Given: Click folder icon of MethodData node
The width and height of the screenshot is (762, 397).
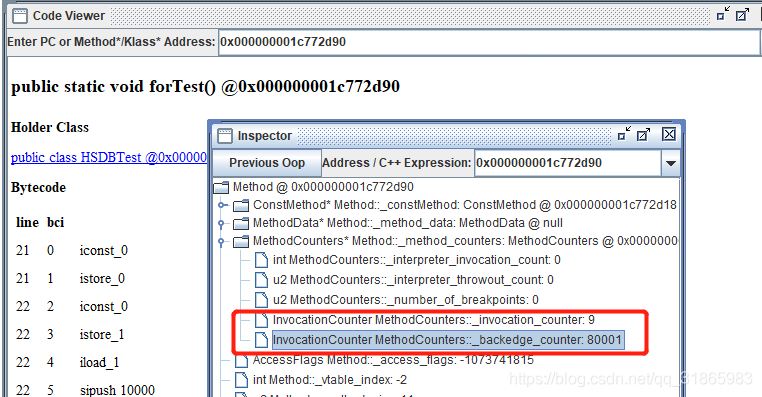Looking at the screenshot, I should coord(241,224).
